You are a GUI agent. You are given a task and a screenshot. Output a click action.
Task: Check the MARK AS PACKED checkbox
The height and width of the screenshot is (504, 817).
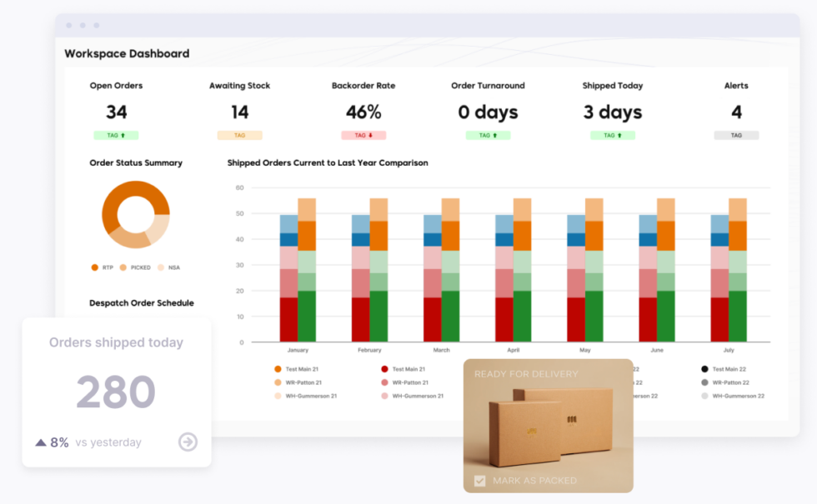(479, 481)
